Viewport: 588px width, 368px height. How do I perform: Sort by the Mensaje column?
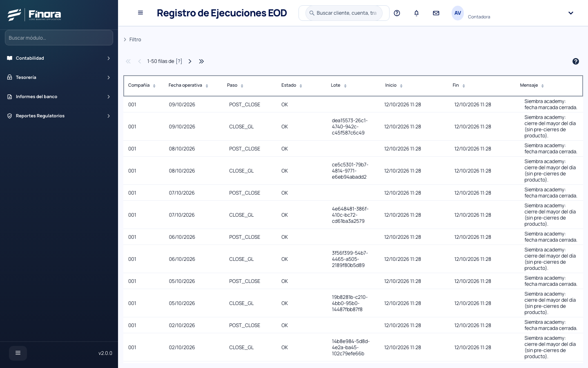pos(532,85)
